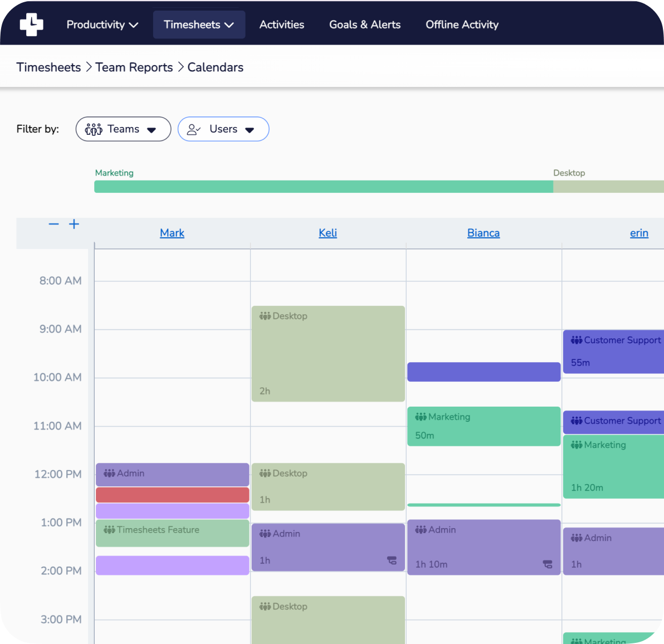Open the Offline Activity page

pos(462,25)
